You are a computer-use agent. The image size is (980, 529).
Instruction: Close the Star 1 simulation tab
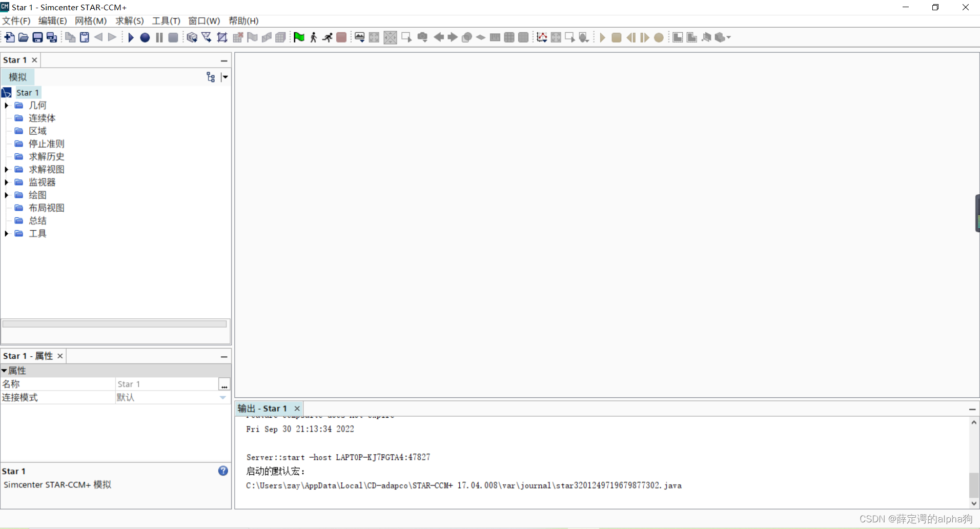[34, 60]
